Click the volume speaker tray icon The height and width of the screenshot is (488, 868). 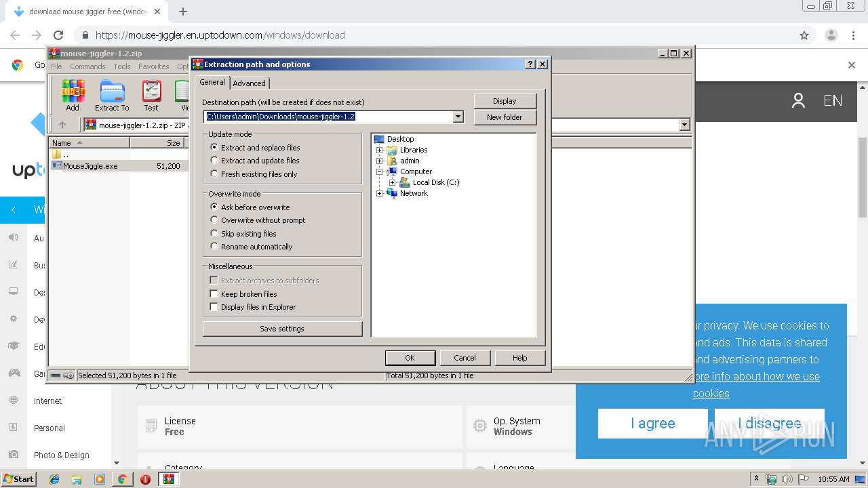pos(787,479)
